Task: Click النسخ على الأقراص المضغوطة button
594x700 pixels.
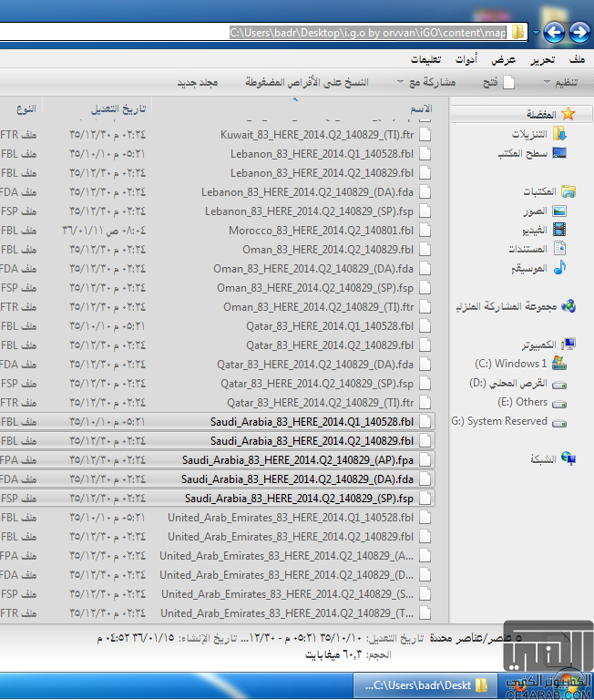Action: pyautogui.click(x=307, y=82)
